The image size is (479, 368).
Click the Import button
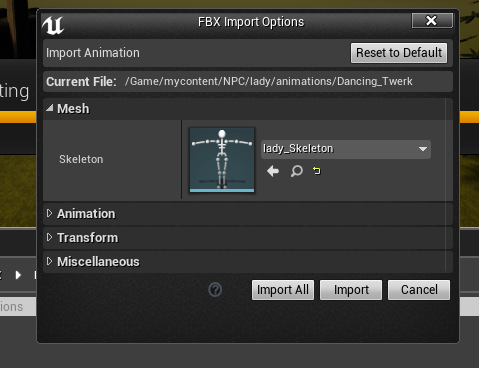[351, 290]
